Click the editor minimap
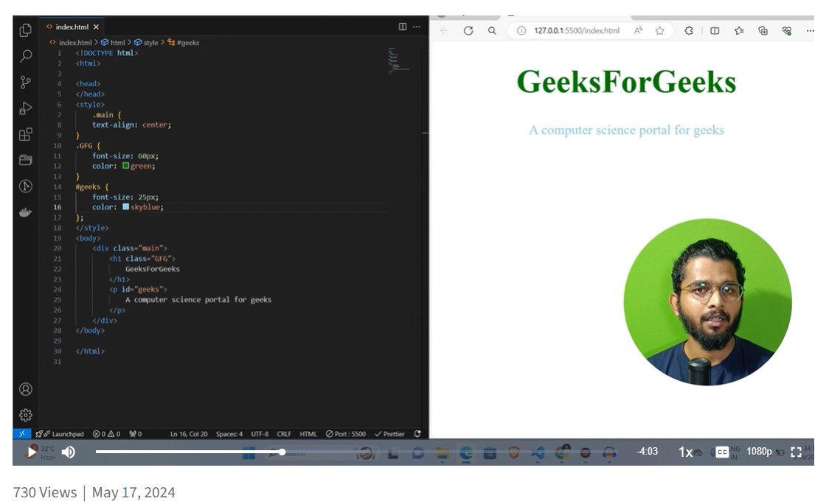The image size is (829, 504). (x=398, y=60)
